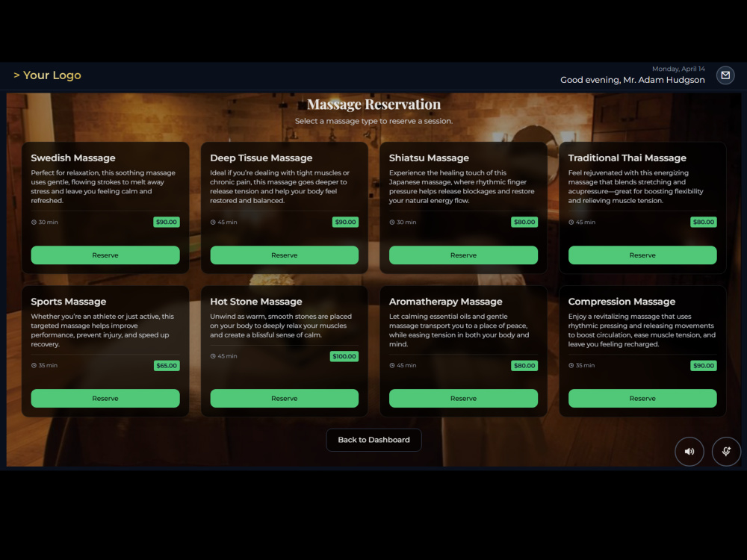This screenshot has width=747, height=560.
Task: Click the 'Your Logo' brand mark
Action: pos(47,75)
